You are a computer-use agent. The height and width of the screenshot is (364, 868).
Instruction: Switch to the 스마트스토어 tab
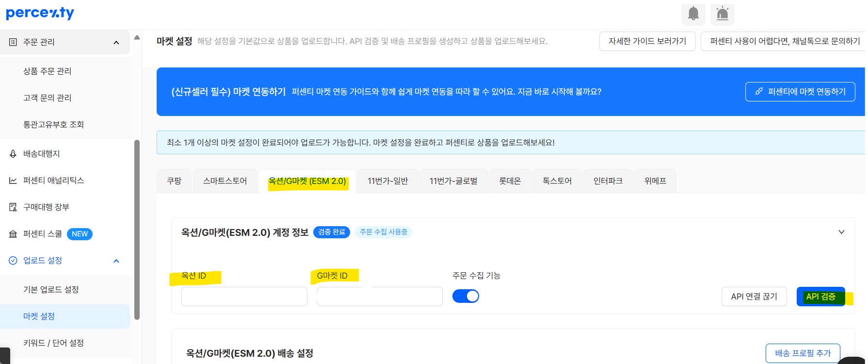click(225, 181)
